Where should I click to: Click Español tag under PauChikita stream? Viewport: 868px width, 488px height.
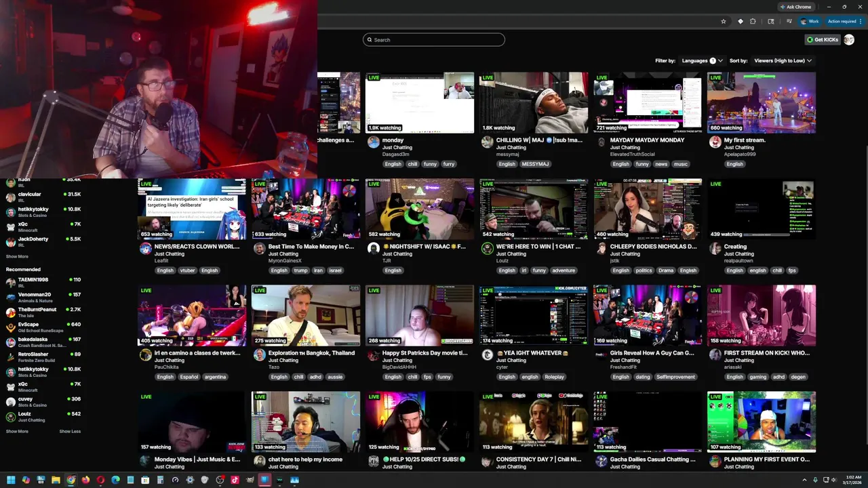pos(189,377)
